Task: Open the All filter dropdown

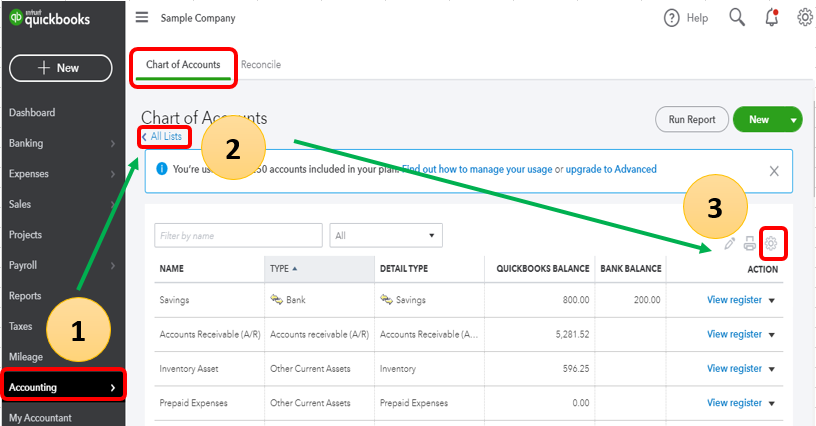Action: pyautogui.click(x=386, y=236)
